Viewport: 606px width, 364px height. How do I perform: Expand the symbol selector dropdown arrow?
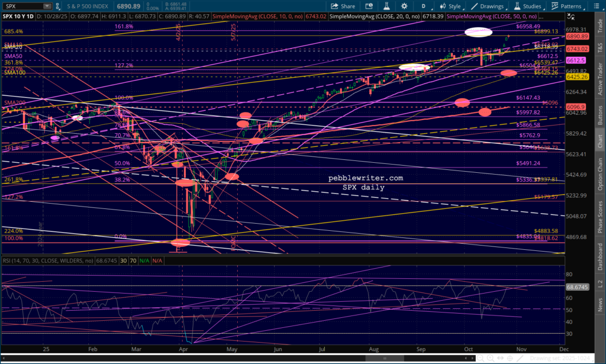tap(47, 6)
